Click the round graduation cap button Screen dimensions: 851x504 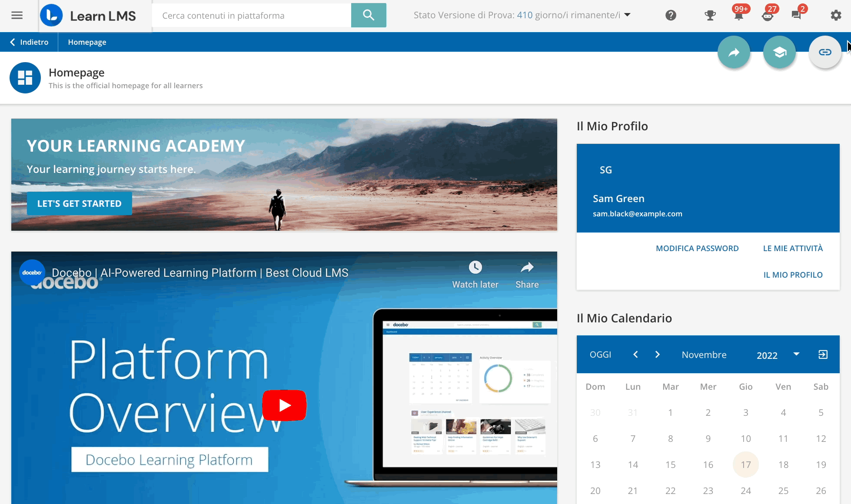coord(779,52)
